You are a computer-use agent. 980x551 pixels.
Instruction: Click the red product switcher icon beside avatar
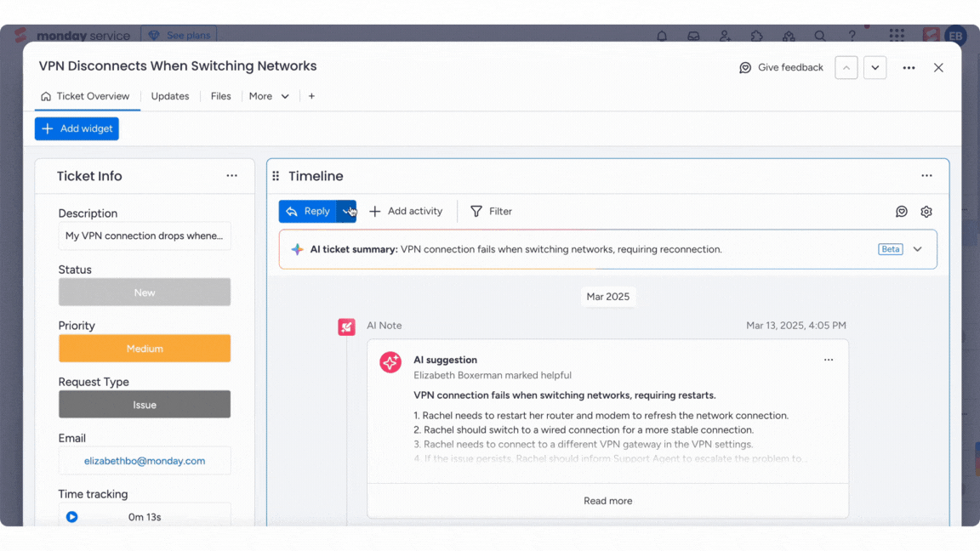932,36
